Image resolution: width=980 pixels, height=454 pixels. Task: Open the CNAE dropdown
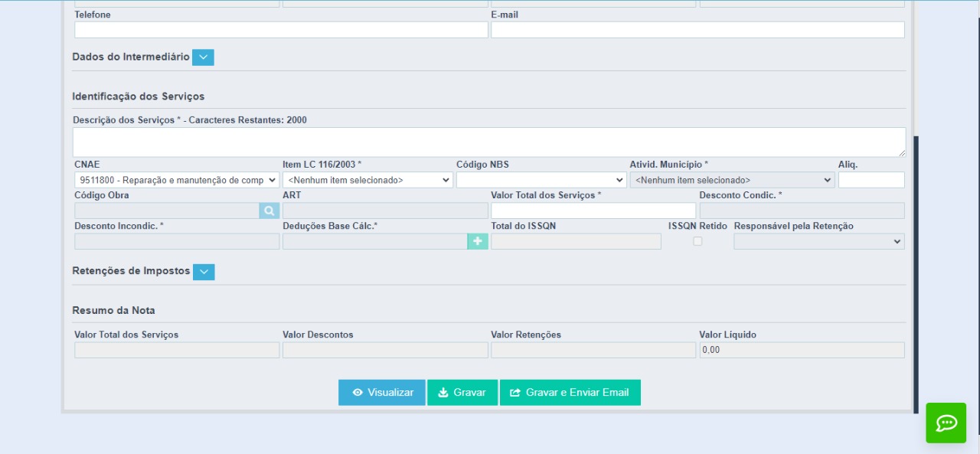pos(177,180)
